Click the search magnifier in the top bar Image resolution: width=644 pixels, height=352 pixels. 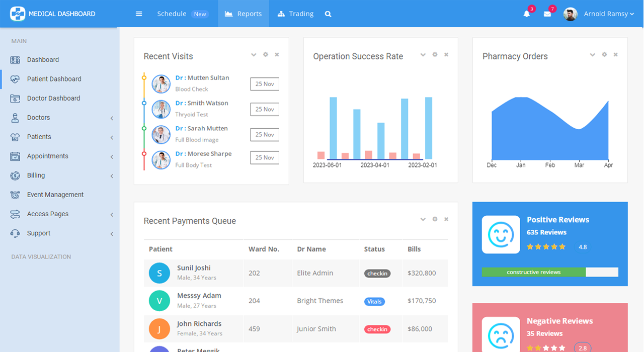point(328,14)
